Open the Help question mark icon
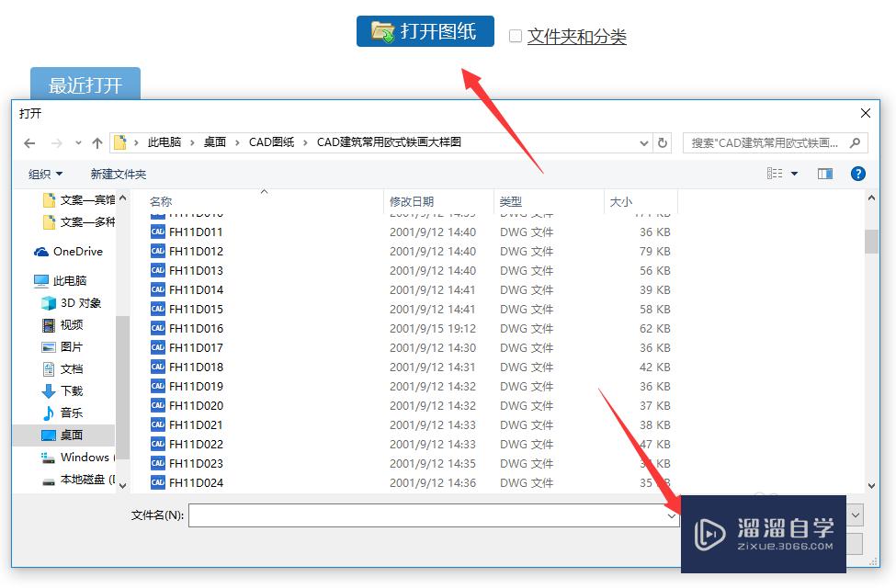 click(857, 173)
